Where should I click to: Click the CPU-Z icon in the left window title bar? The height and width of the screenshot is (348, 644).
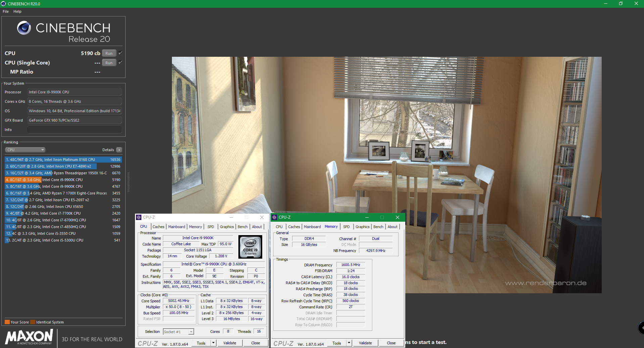(x=139, y=217)
